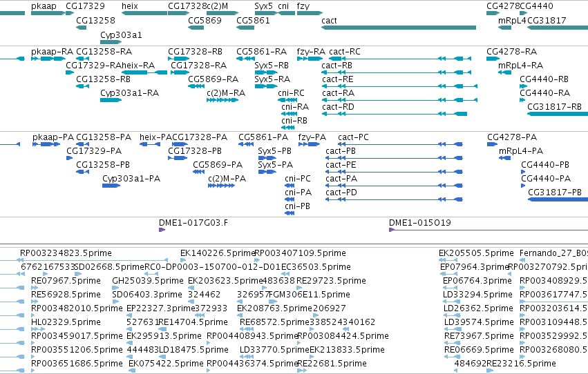Image resolution: width=588 pixels, height=374 pixels.
Task: Click the fzy gene arrow
Action: 310,13
